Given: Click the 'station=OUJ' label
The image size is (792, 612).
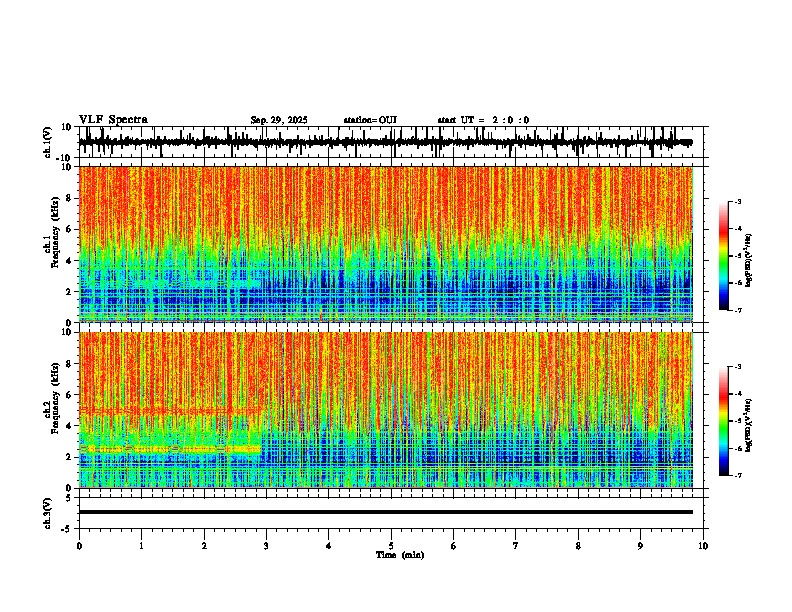Looking at the screenshot, I should click(370, 120).
